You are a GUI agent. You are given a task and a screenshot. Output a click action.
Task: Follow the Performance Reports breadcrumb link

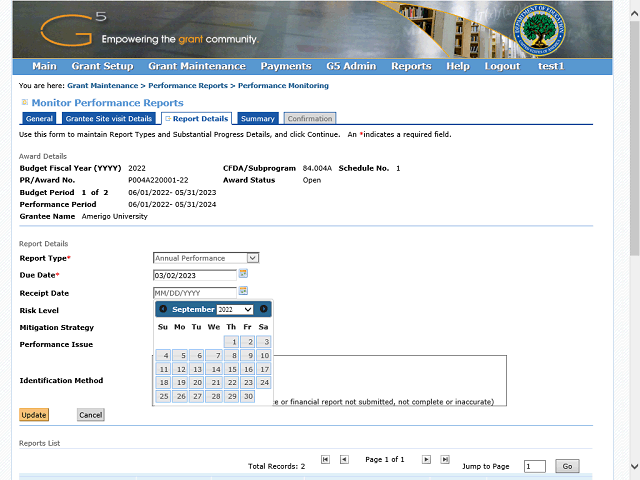pos(188,86)
